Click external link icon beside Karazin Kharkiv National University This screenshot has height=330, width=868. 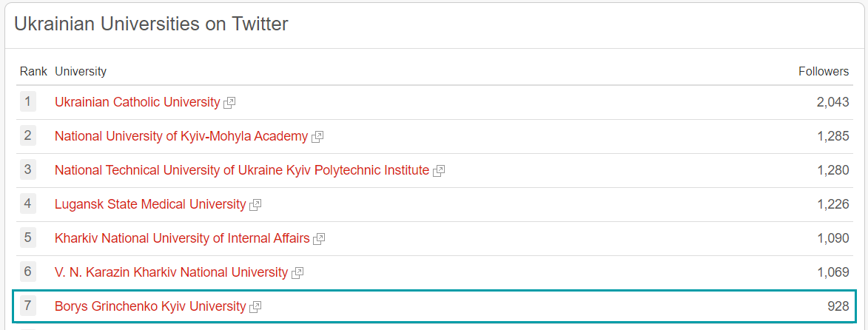(x=297, y=273)
